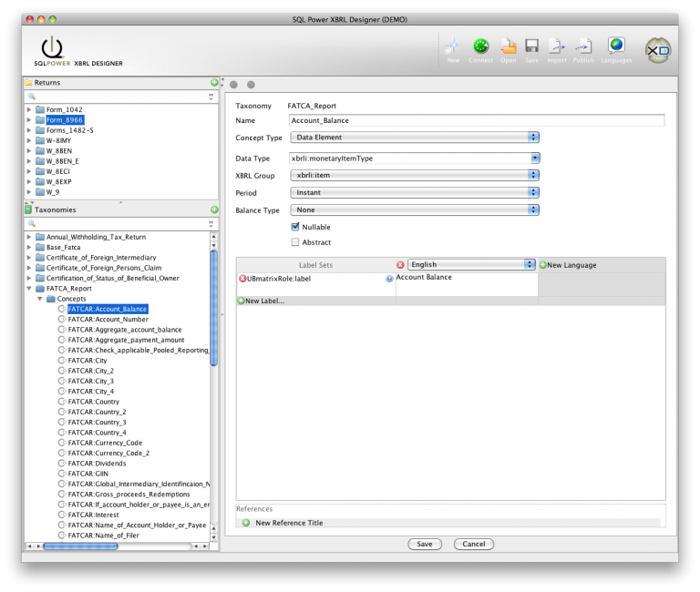Viewport: 700px width, 592px height.
Task: Select FATCAR:Name_of_Filer concept
Action: pyautogui.click(x=104, y=535)
